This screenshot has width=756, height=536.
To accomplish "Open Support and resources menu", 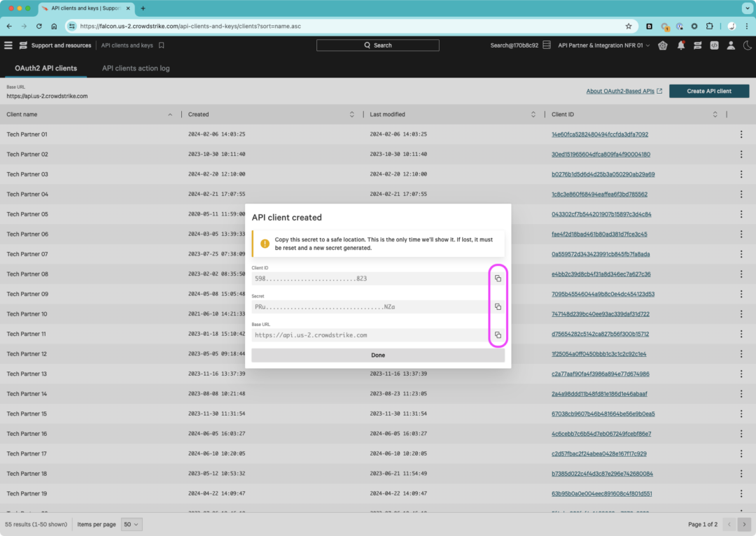I will click(x=61, y=45).
